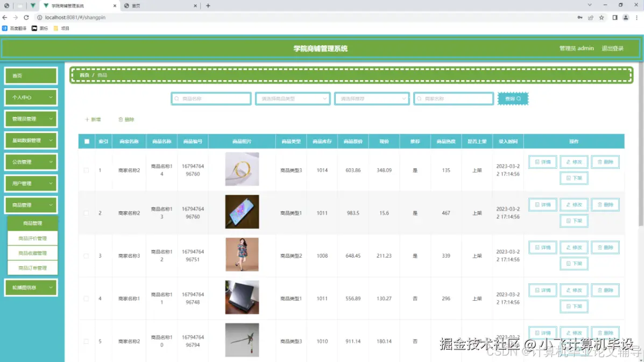
Task: Expand 用户管理 sidebar menu
Action: click(x=31, y=183)
